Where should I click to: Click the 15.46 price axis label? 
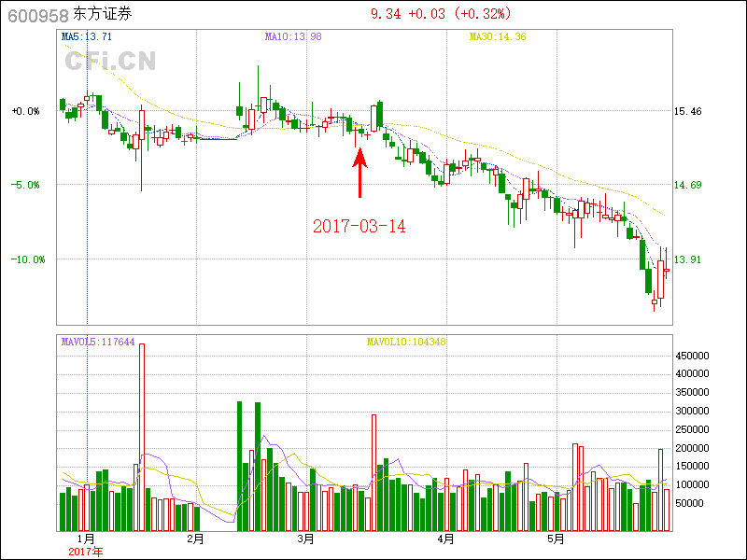pos(688,111)
